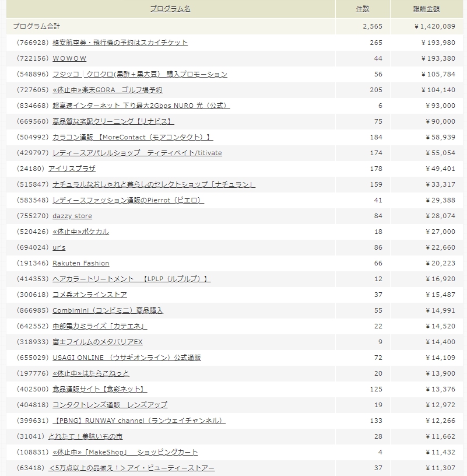The image size is (467, 476).
Task: Select amount ¥90,000 in リナビス row
Action: [x=440, y=122]
